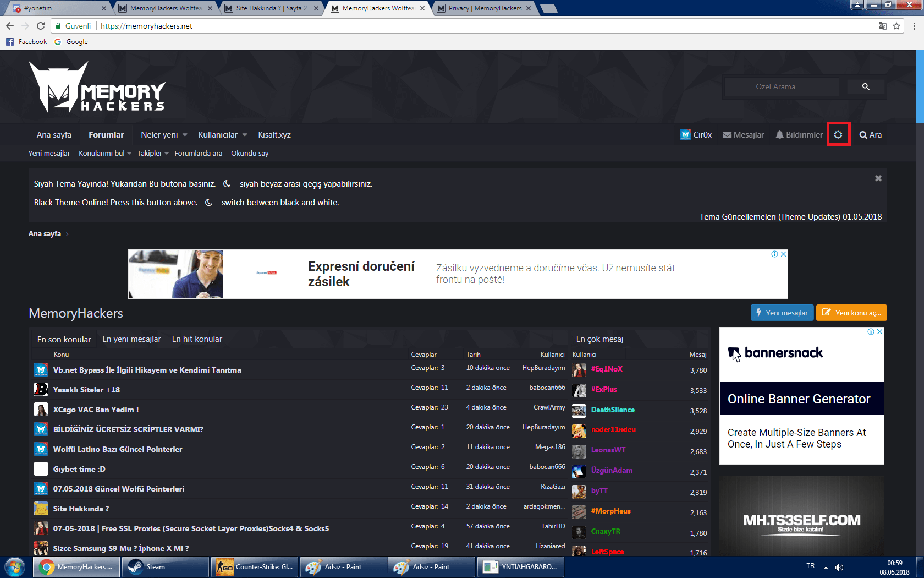The height and width of the screenshot is (578, 924).
Task: Open Mesajlar inbox envelope
Action: pos(743,135)
